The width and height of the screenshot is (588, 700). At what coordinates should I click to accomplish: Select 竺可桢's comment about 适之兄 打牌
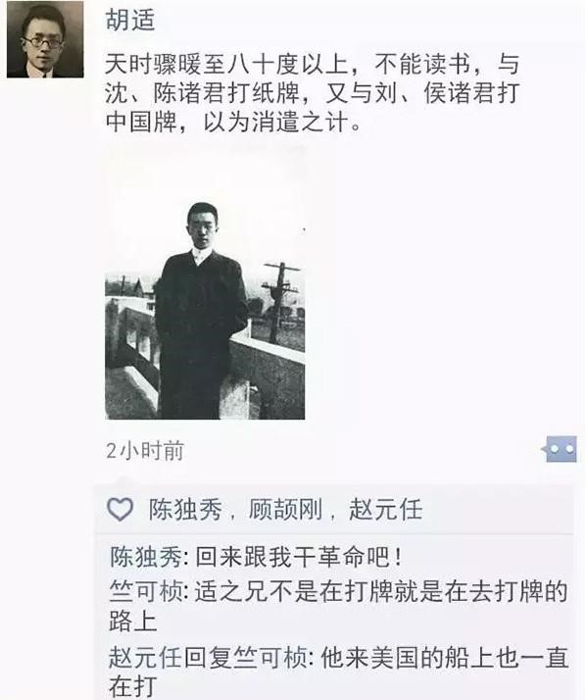(339, 606)
